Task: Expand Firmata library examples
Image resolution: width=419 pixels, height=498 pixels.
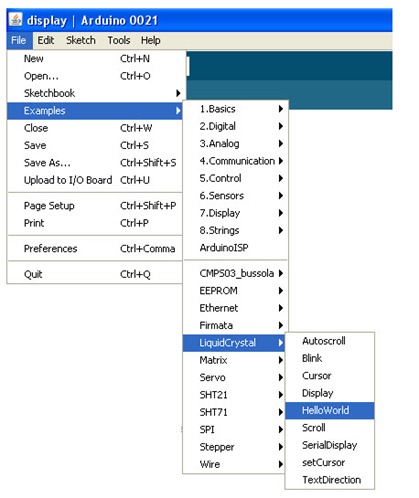Action: pos(235,325)
